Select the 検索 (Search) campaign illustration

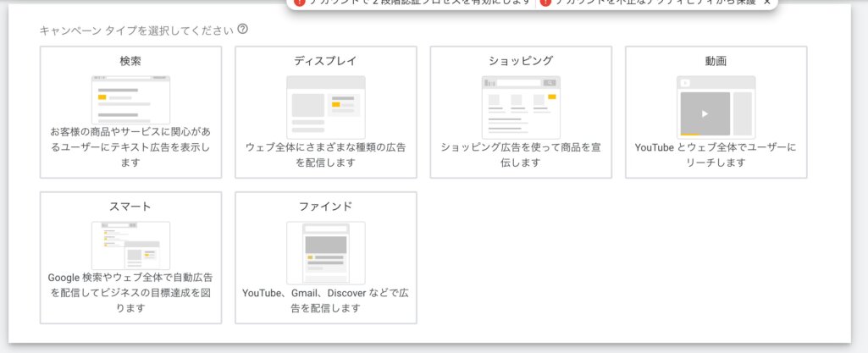point(130,99)
